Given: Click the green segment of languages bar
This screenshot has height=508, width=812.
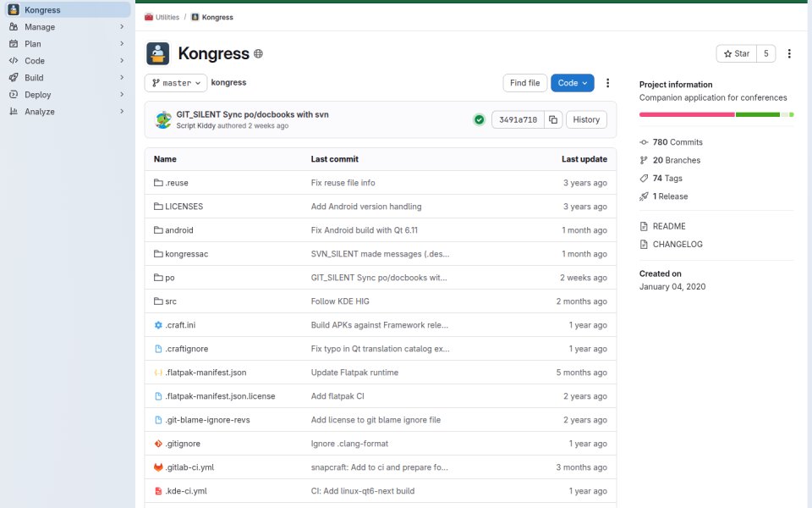Looking at the screenshot, I should 758,114.
